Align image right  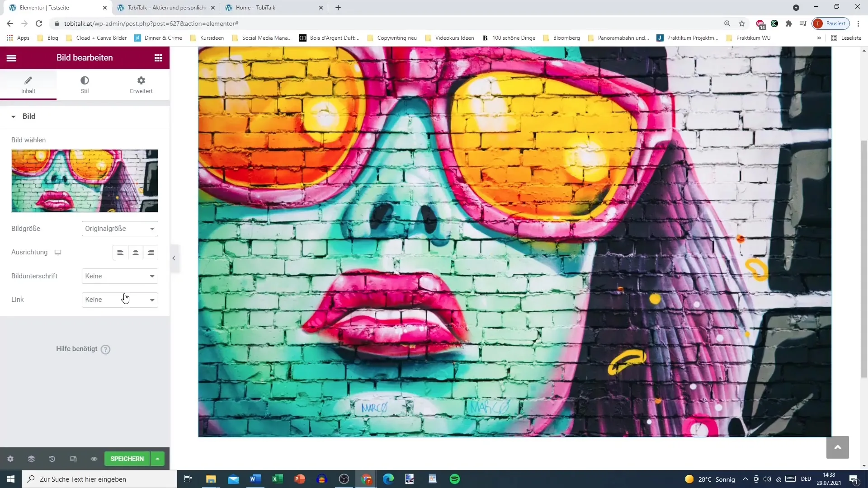(151, 253)
